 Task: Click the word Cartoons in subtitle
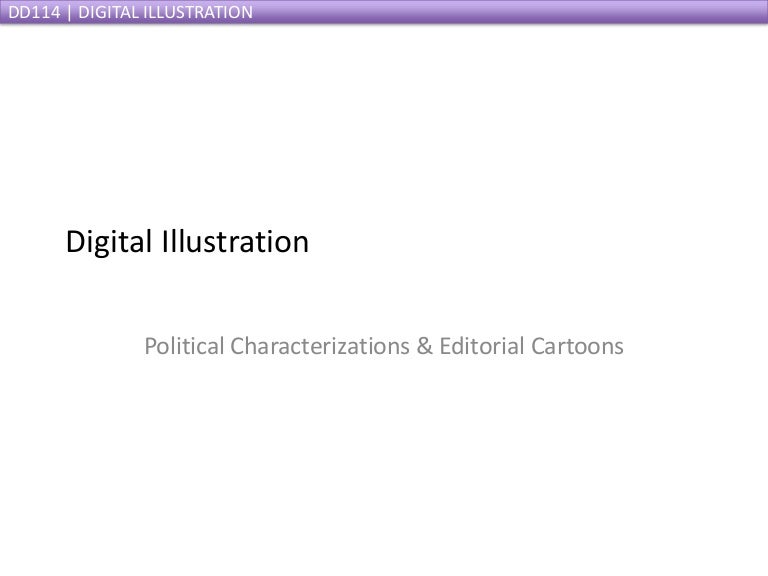click(x=576, y=347)
